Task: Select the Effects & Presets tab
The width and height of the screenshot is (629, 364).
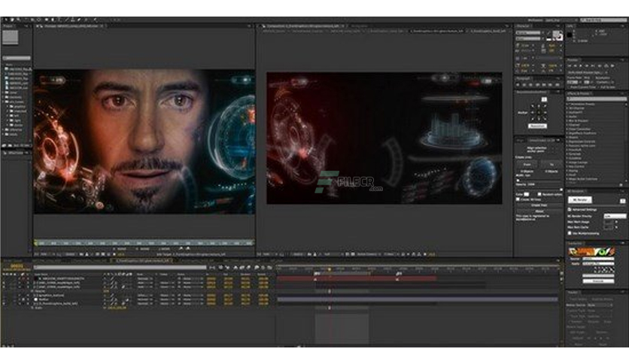Action: pyautogui.click(x=579, y=93)
